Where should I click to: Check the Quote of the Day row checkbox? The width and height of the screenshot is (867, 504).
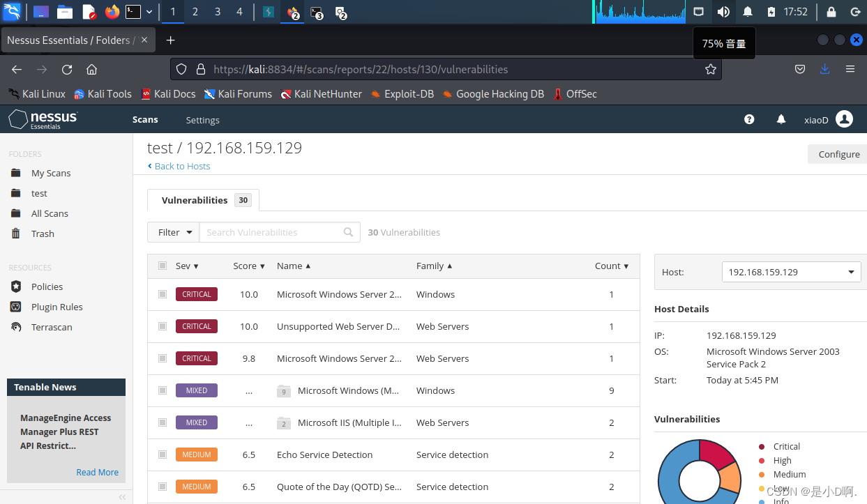(163, 487)
